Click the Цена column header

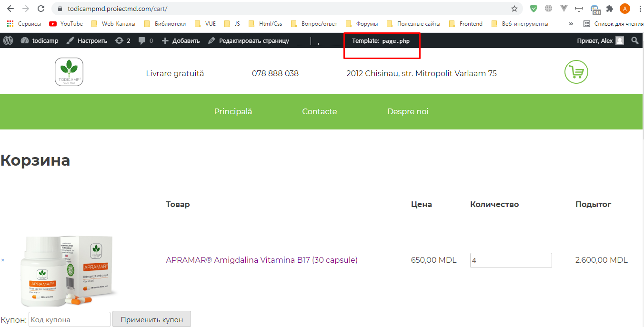pyautogui.click(x=422, y=204)
